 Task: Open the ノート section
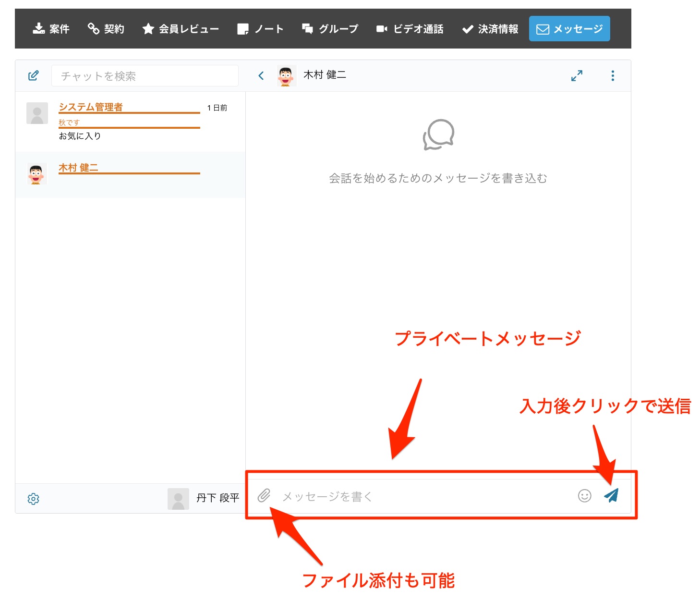pos(260,29)
